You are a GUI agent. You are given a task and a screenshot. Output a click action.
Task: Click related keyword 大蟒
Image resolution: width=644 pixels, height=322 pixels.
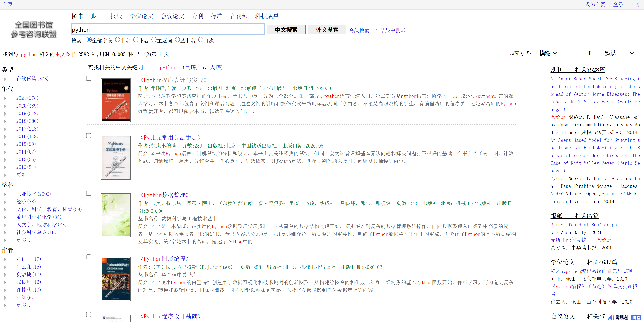click(x=215, y=67)
